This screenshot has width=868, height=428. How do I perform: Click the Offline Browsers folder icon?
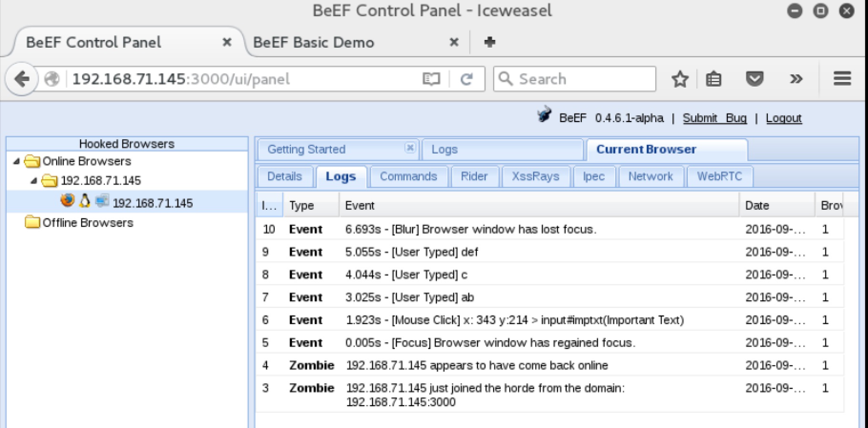tap(32, 222)
